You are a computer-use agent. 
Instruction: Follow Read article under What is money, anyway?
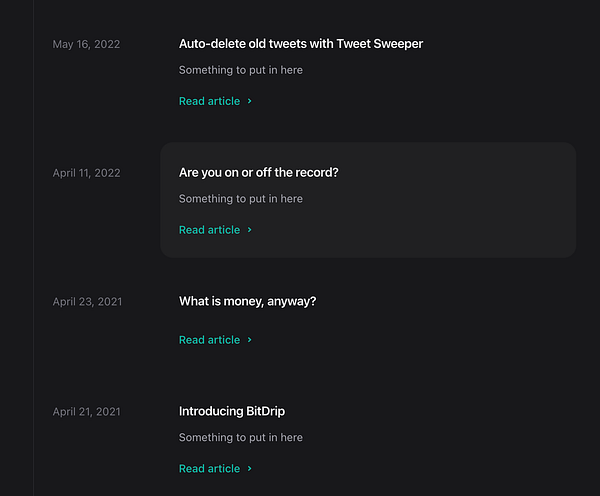pyautogui.click(x=209, y=340)
